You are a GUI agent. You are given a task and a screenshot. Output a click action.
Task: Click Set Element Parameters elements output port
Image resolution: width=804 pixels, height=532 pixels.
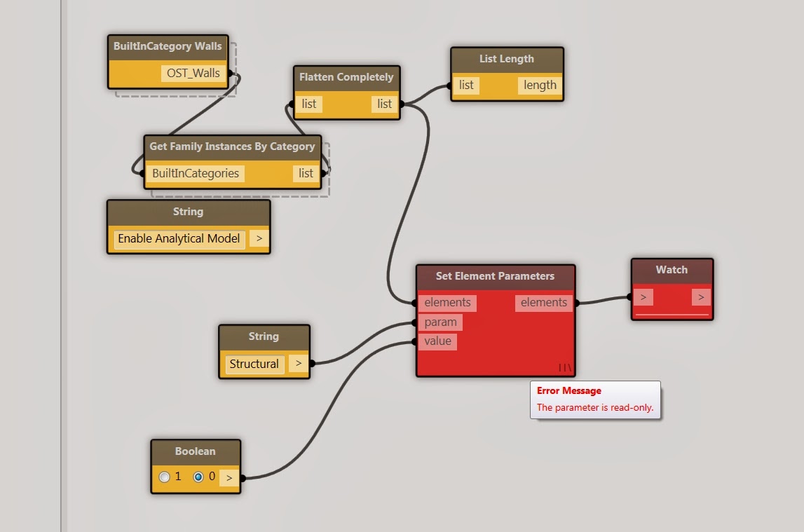coord(544,302)
